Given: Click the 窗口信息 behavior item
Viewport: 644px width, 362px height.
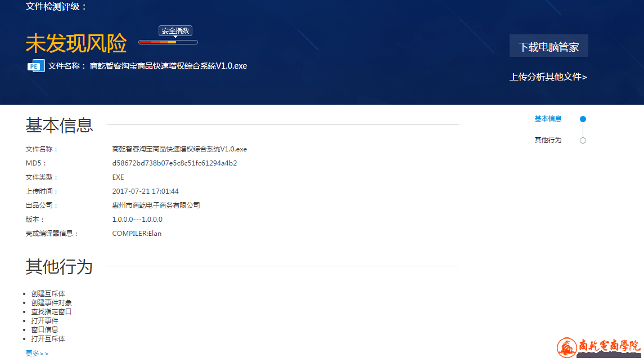Looking at the screenshot, I should tap(45, 329).
